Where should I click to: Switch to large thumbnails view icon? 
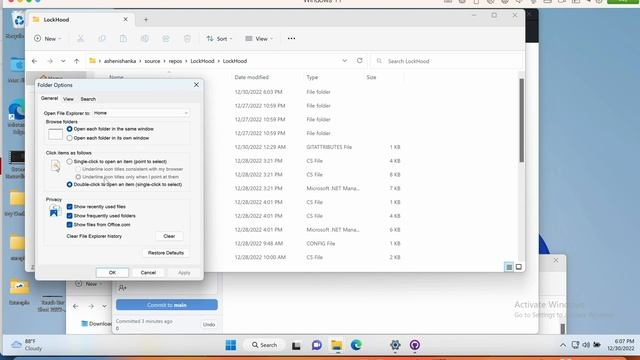coord(518,267)
